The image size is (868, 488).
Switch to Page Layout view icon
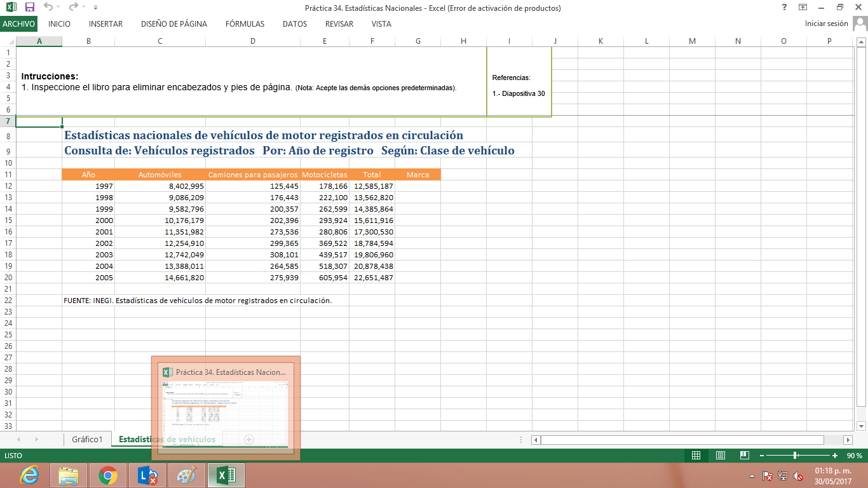[721, 456]
